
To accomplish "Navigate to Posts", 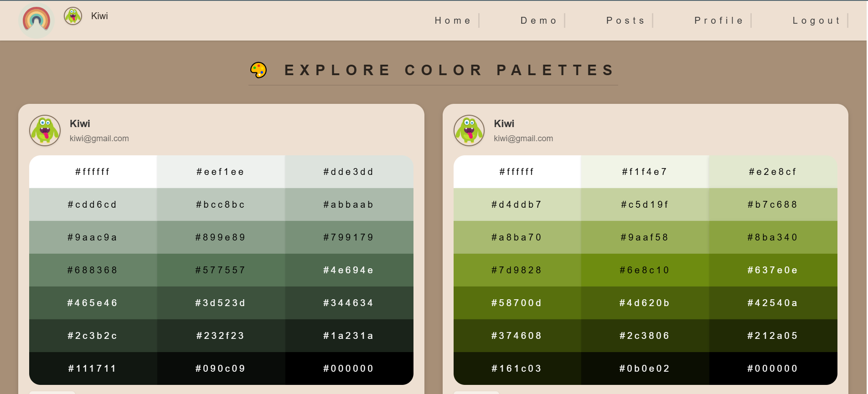I will 625,20.
